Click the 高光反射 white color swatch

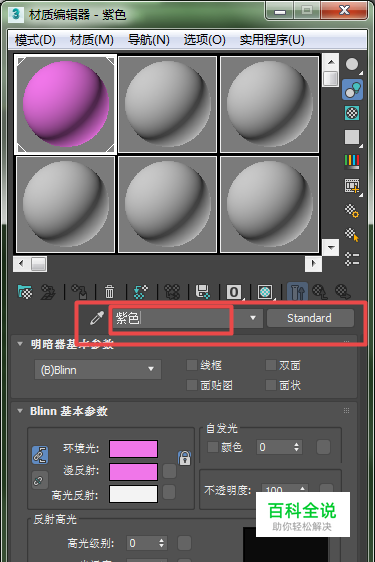133,494
